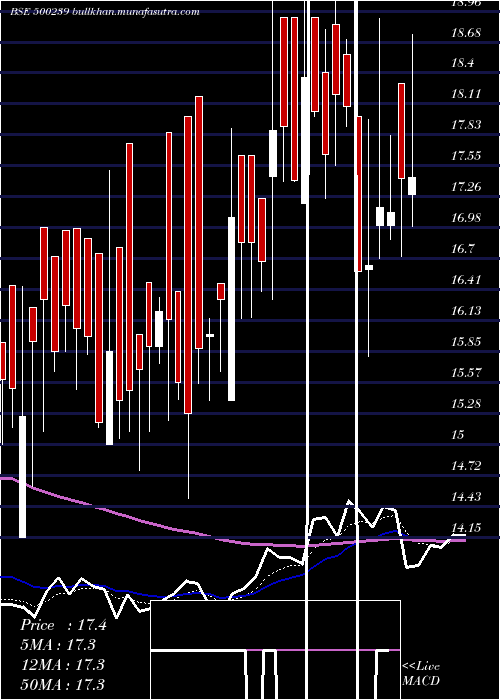This screenshot has height=700, width=500.
Task: Click the 18.11 price level label
Action: tap(466, 94)
